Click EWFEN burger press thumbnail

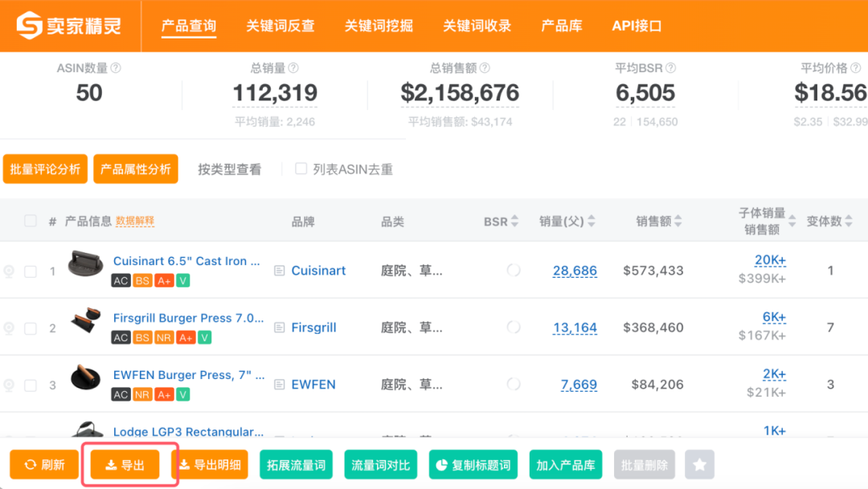tap(85, 378)
